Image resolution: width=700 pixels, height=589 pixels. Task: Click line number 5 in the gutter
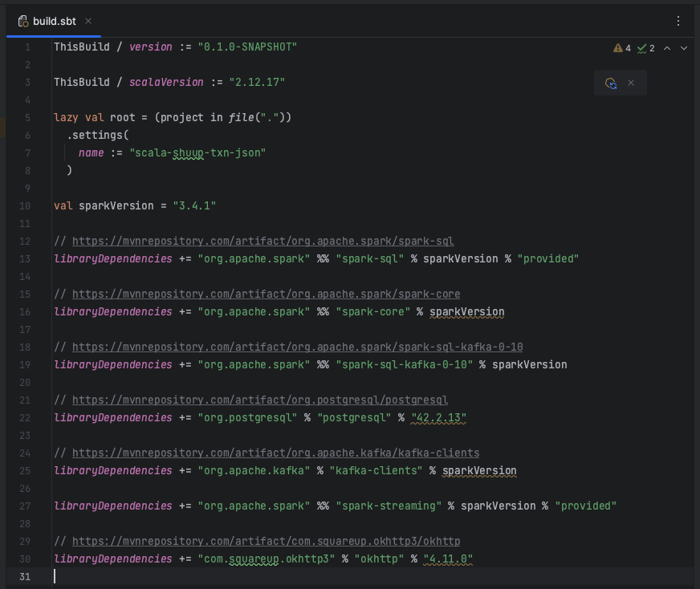[x=27, y=117]
